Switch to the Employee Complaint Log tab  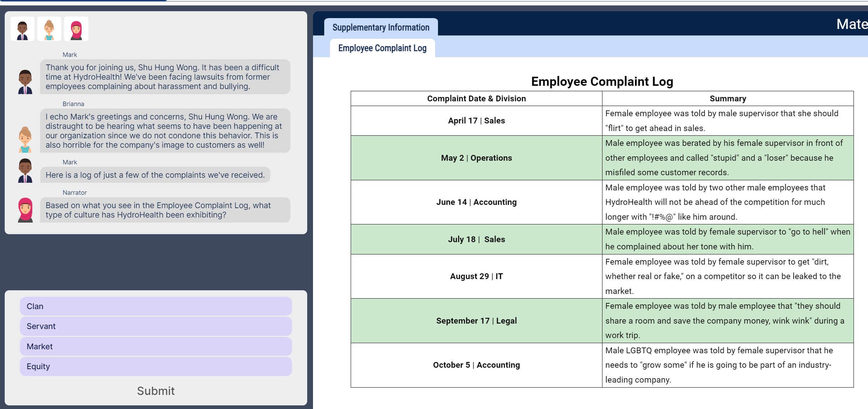[382, 48]
